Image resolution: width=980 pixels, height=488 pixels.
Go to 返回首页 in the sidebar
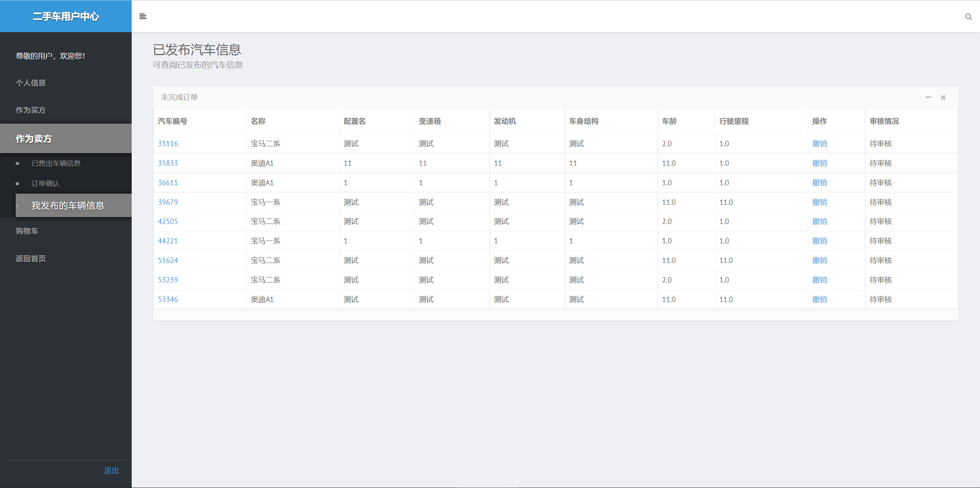pos(31,259)
